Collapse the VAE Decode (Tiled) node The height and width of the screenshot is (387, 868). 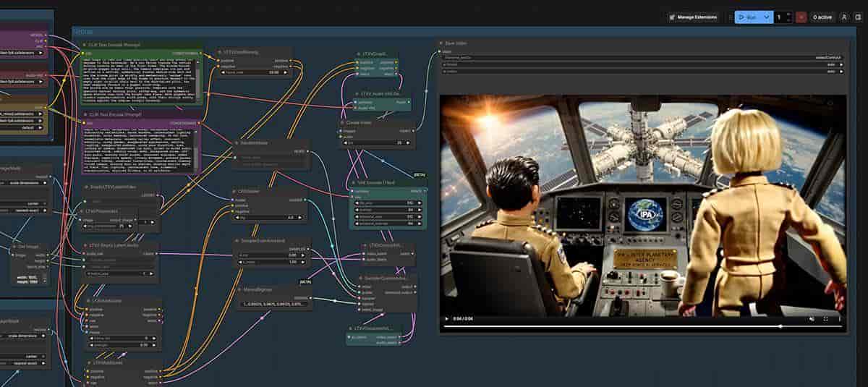click(x=354, y=182)
